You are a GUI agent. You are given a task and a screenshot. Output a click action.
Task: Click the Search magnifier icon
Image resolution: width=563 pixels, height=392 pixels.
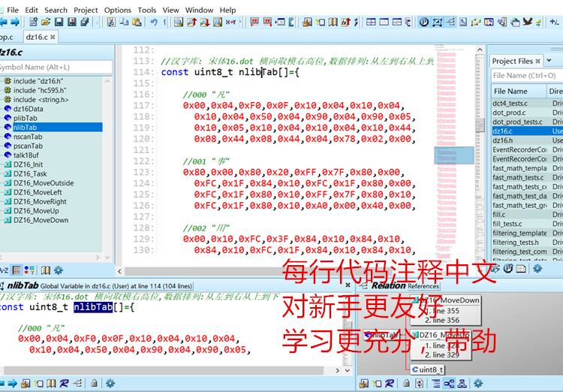[x=179, y=23]
